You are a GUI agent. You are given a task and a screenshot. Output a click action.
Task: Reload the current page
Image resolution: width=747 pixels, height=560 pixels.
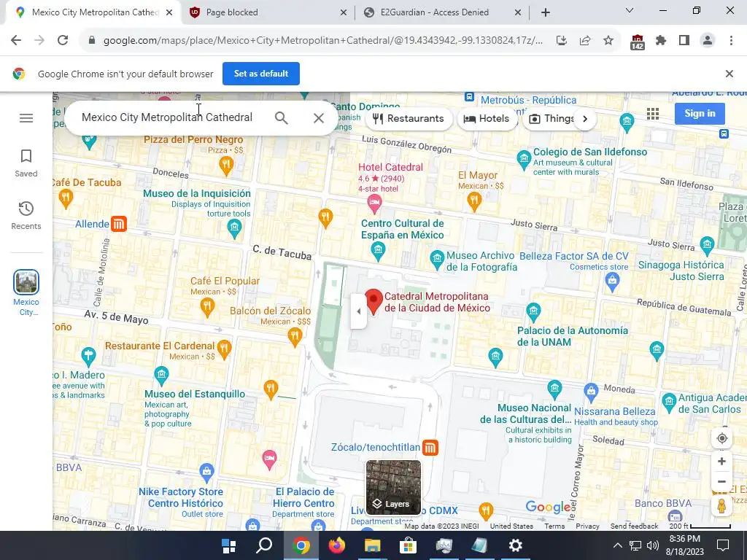(x=63, y=41)
